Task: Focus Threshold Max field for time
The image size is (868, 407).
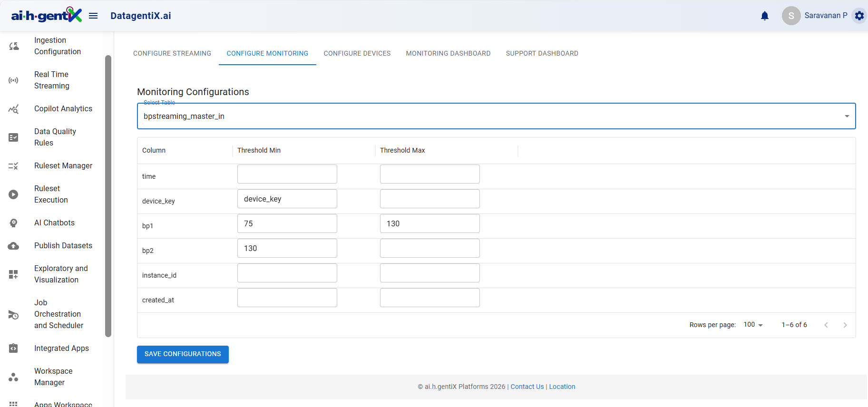Action: tap(430, 174)
